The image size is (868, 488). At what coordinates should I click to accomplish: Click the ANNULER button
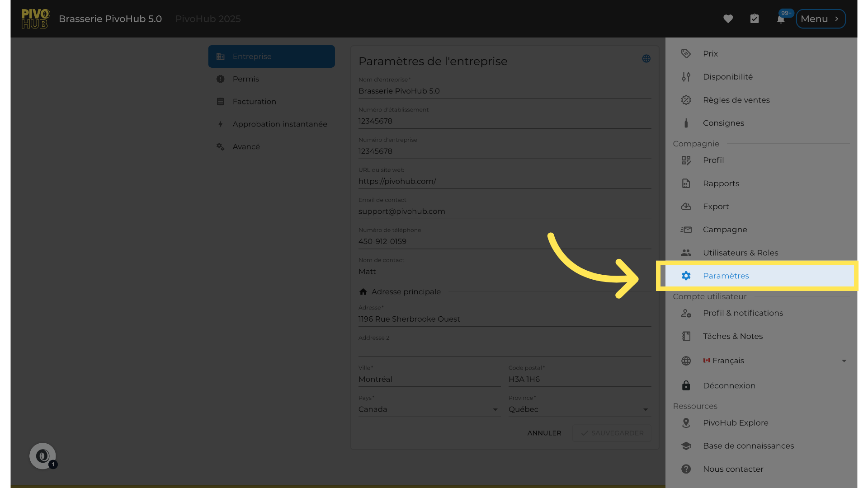[544, 433]
